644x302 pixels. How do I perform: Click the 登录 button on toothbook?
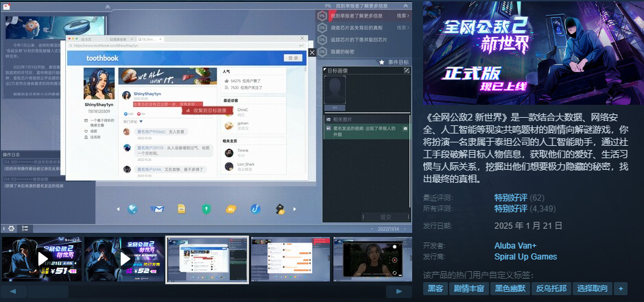[x=293, y=58]
